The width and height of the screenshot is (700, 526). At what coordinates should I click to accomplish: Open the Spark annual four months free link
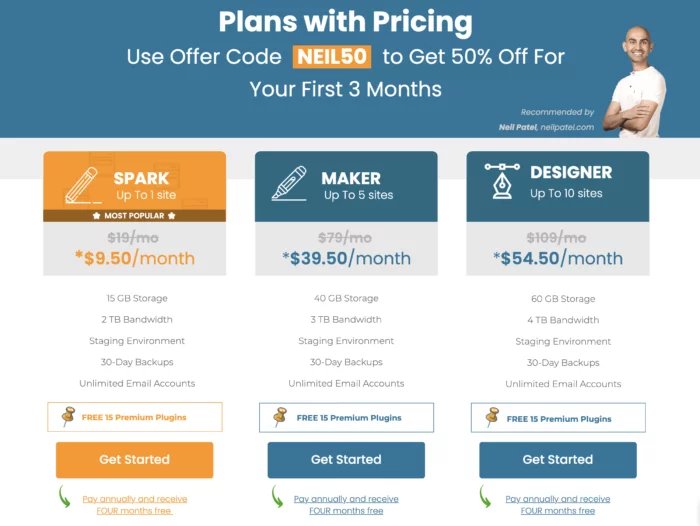[134, 505]
